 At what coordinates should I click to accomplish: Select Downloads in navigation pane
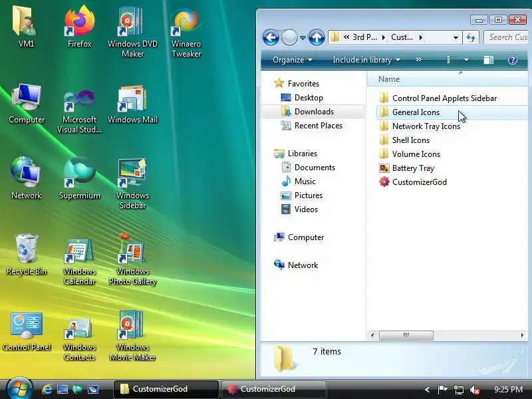(314, 112)
